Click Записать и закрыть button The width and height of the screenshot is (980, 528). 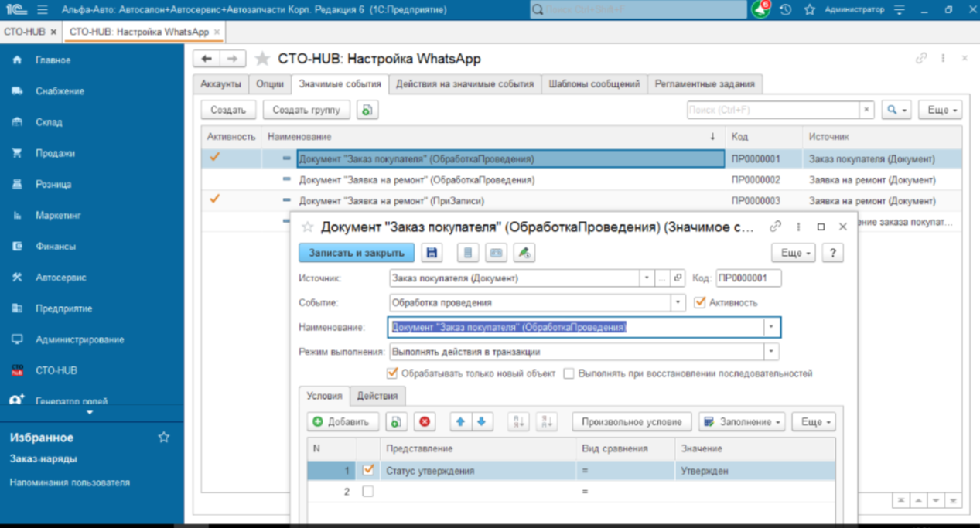(x=357, y=253)
